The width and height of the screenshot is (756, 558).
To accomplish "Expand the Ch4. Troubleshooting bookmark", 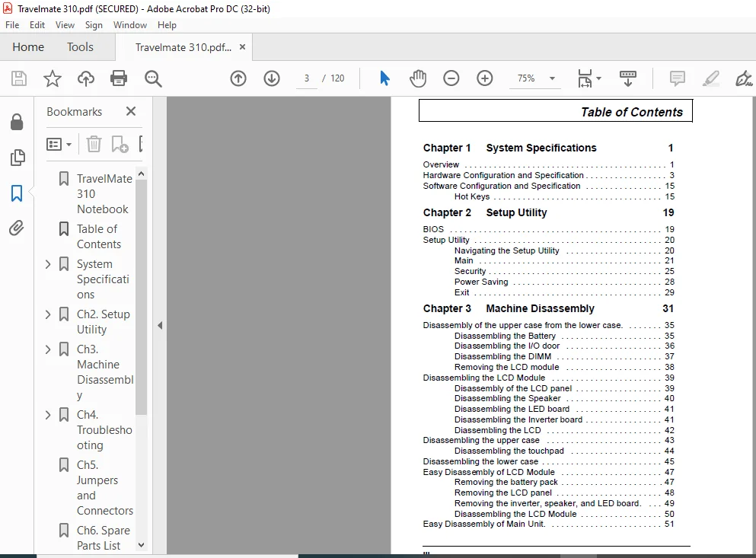I will pos(48,415).
